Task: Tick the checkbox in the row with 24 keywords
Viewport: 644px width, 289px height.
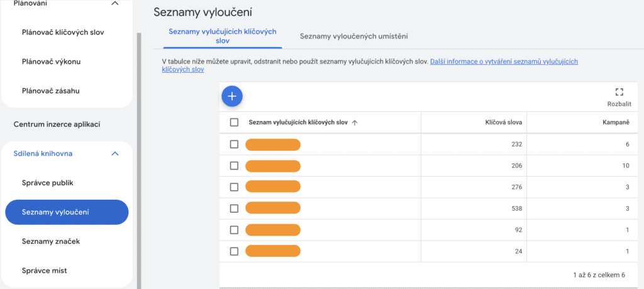Action: pyautogui.click(x=234, y=251)
